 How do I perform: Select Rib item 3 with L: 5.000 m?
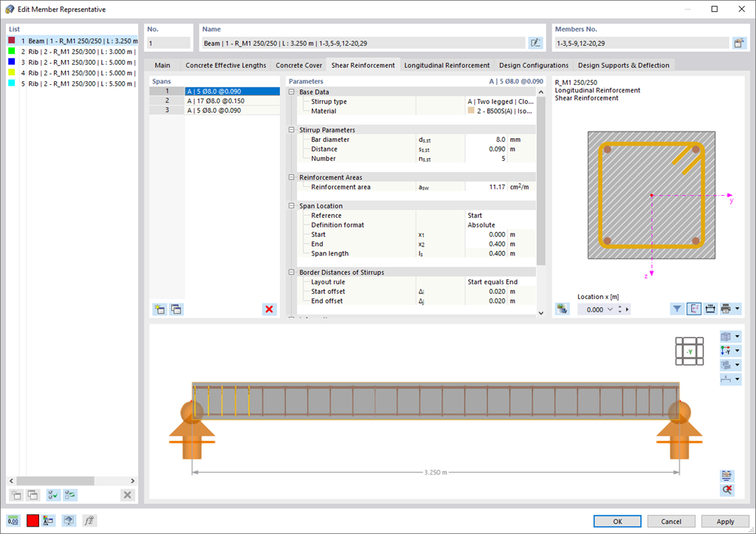pyautogui.click(x=78, y=62)
